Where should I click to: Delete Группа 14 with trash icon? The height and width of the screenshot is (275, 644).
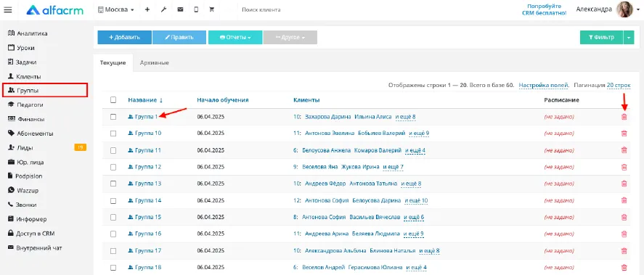624,200
